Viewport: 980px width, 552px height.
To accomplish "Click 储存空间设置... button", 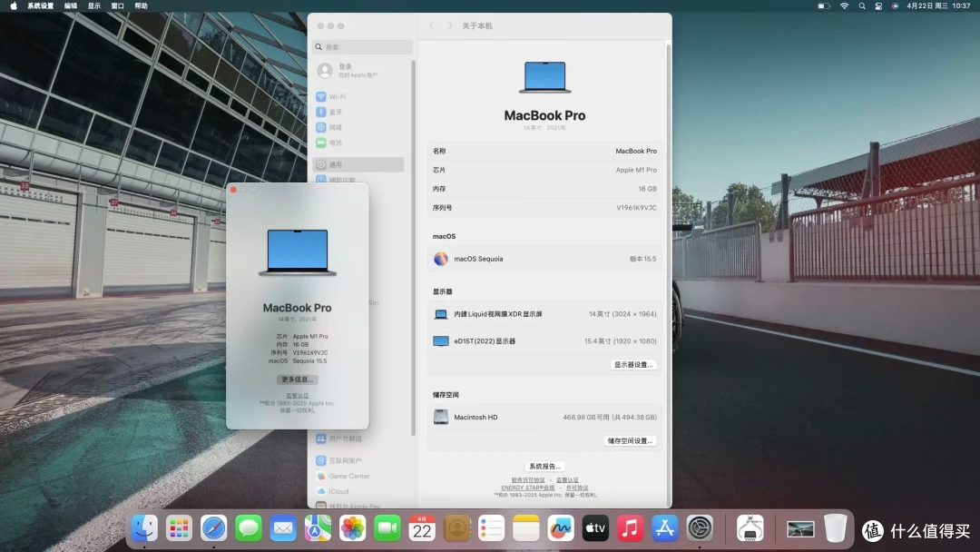I will pos(630,440).
